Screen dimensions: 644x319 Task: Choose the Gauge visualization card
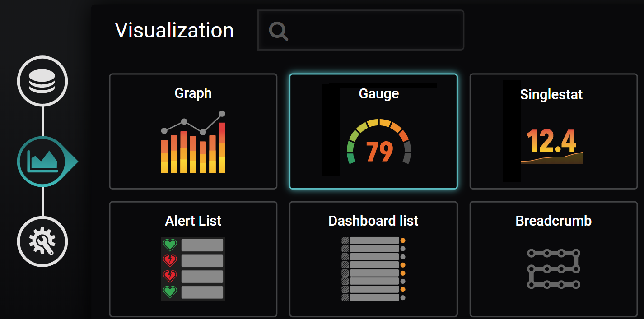[x=373, y=131]
